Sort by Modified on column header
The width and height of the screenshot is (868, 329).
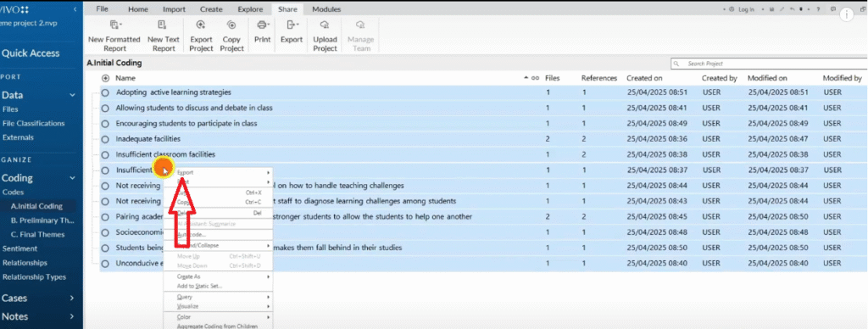767,79
